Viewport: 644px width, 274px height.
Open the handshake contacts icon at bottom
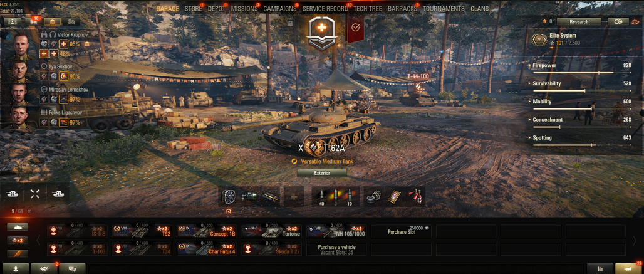pyautogui.click(x=44, y=268)
